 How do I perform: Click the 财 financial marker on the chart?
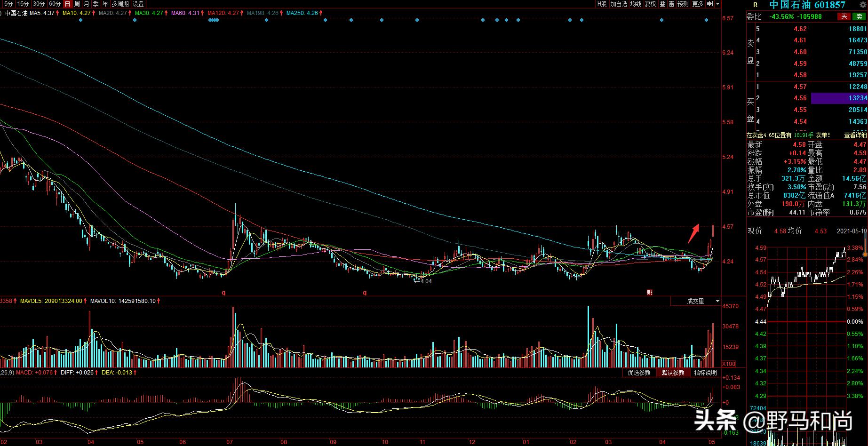(x=650, y=292)
